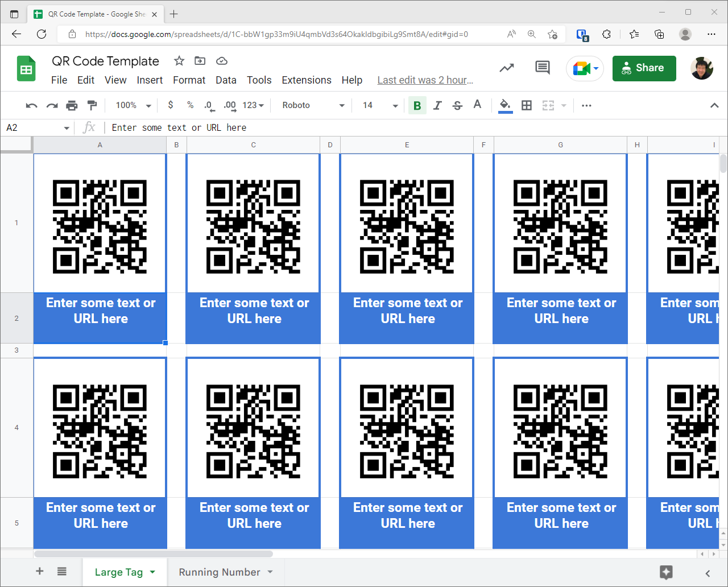Open the fill color picker

tap(505, 105)
